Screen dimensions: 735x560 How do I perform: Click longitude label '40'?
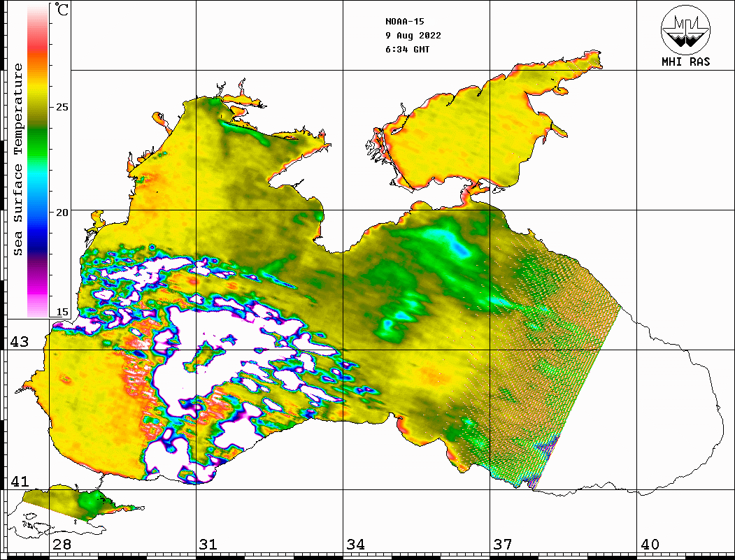tap(650, 545)
